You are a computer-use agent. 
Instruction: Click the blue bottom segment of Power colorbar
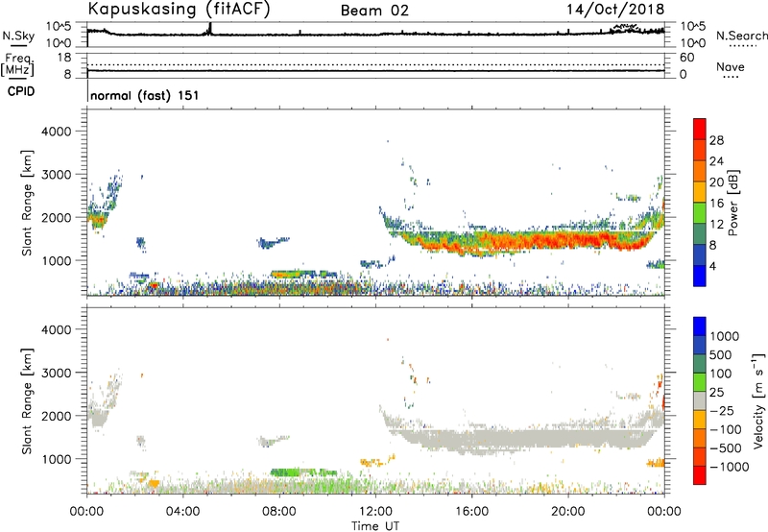pos(700,276)
